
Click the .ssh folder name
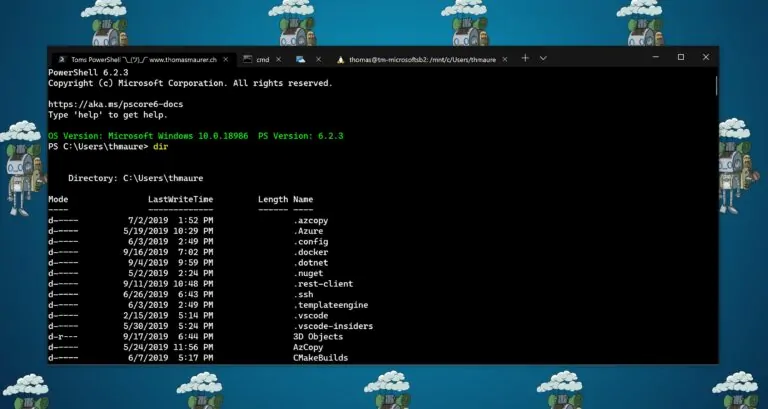point(303,294)
